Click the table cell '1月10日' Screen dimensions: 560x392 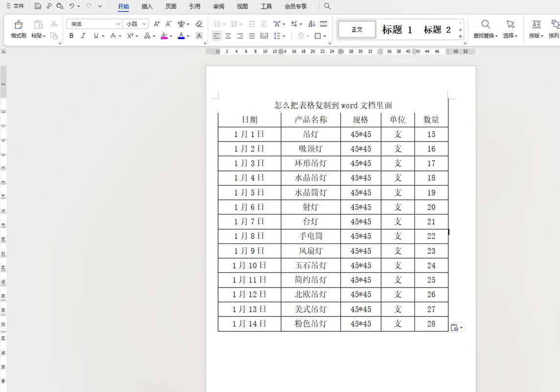pos(249,266)
